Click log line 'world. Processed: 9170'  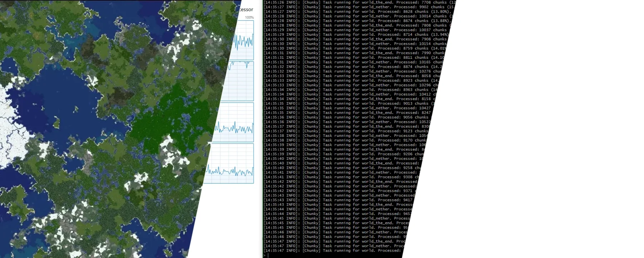click(344, 140)
